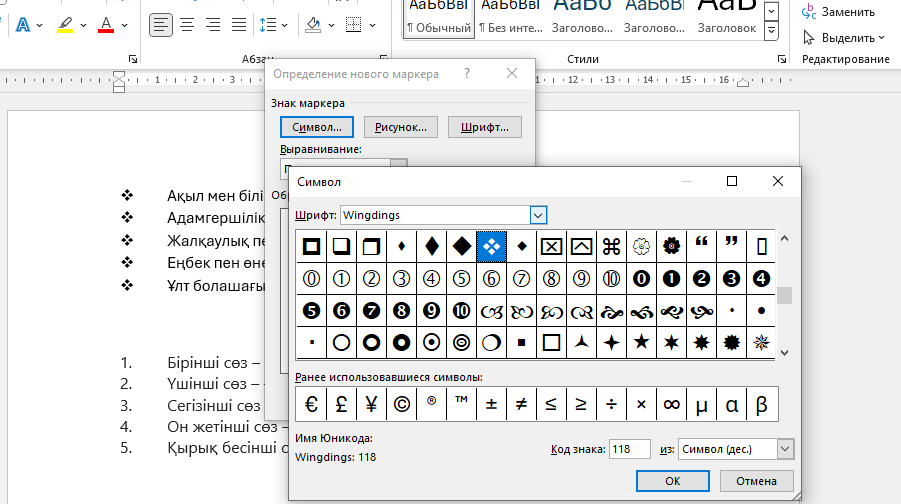Insert the recently used euro symbol
Image resolution: width=901 pixels, height=504 pixels.
(x=311, y=405)
